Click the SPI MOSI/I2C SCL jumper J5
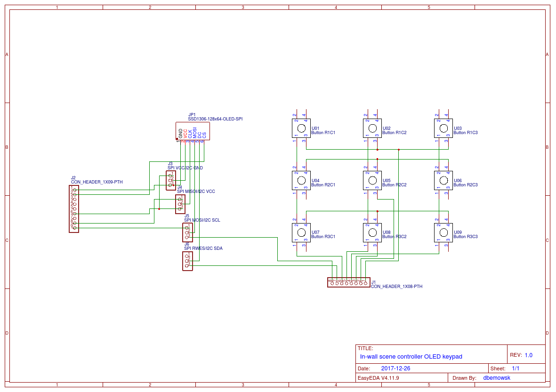 coord(187,231)
